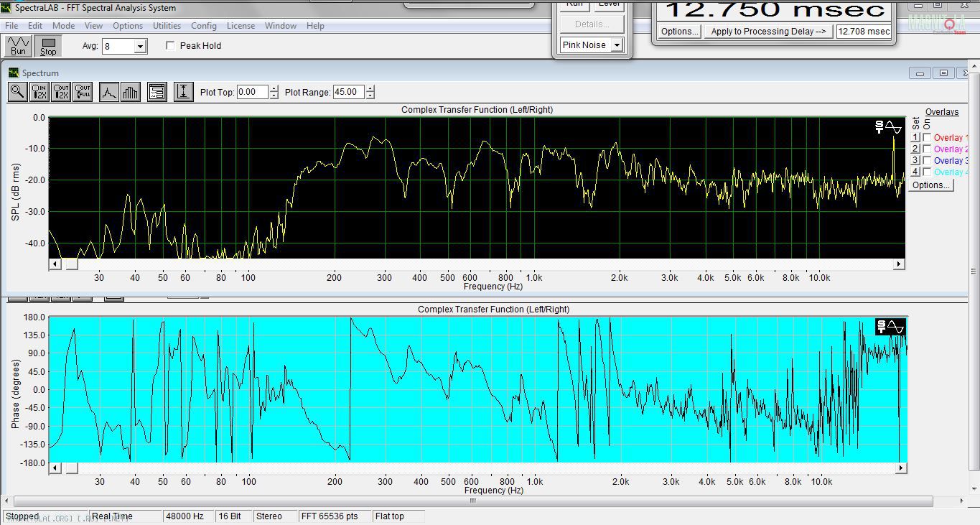The image size is (980, 525).
Task: Click the Level button in generator window
Action: point(609,4)
